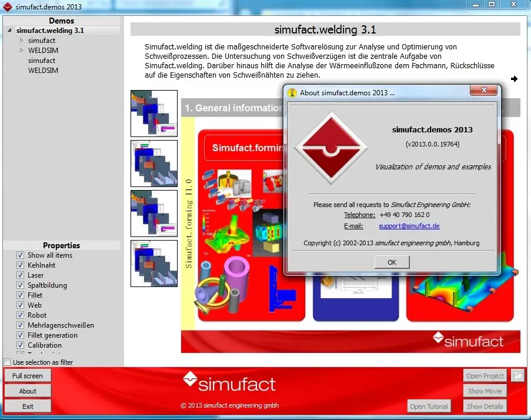Click the right arrow next to description
This screenshot has height=420, width=531.
(x=514, y=79)
